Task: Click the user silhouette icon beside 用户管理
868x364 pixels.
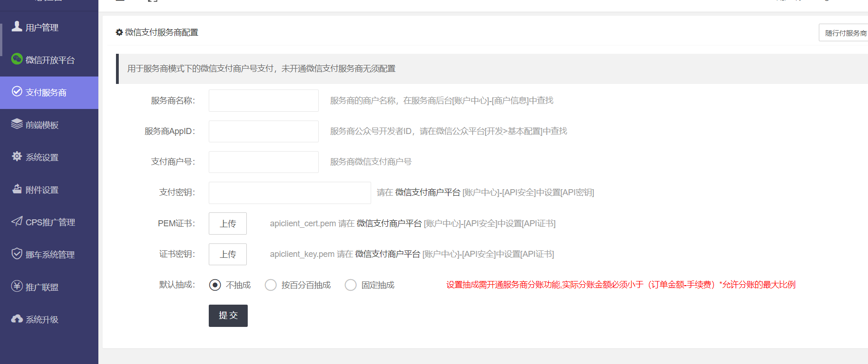Action: 17,26
